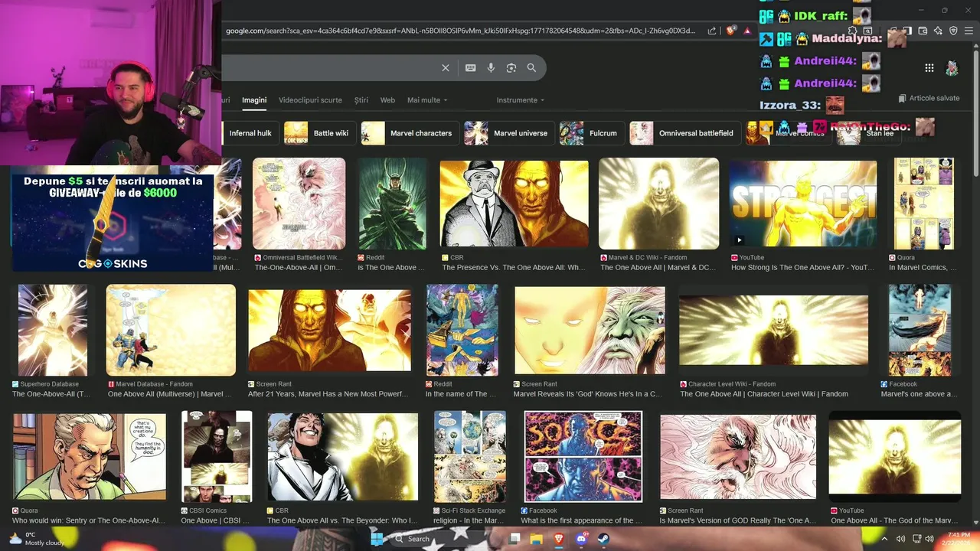Open Task View on the taskbar
This screenshot has width=980, height=551.
tap(514, 539)
